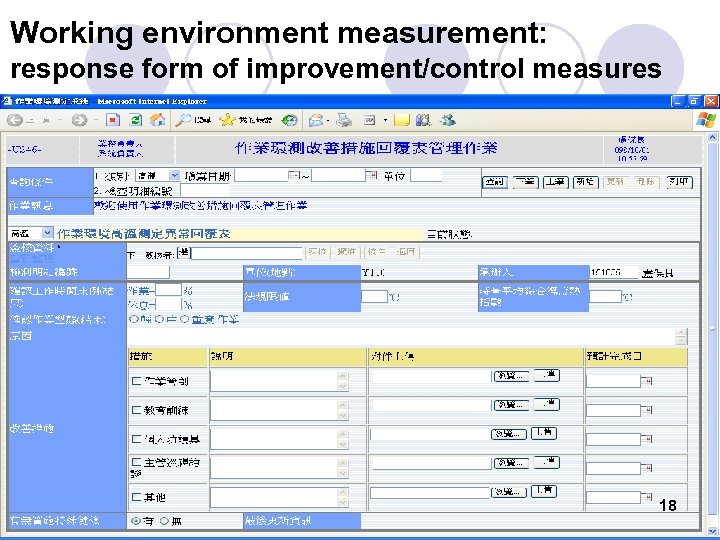This screenshot has width=720, height=540.
Task: Click the page scrollbar up arrow
Action: (712, 137)
